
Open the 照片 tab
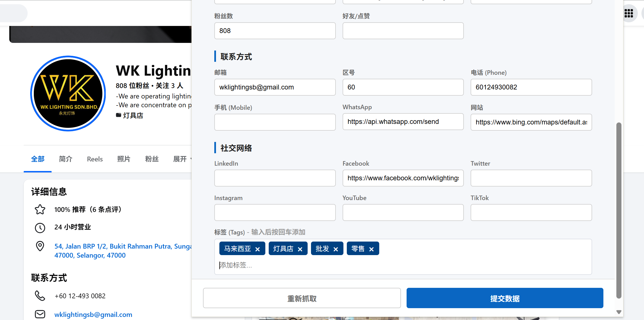point(124,159)
